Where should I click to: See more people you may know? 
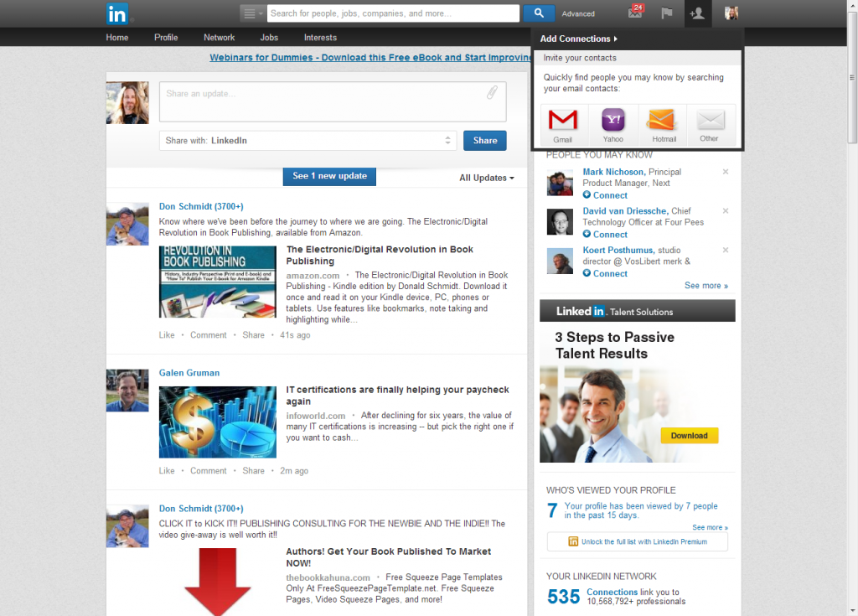706,286
